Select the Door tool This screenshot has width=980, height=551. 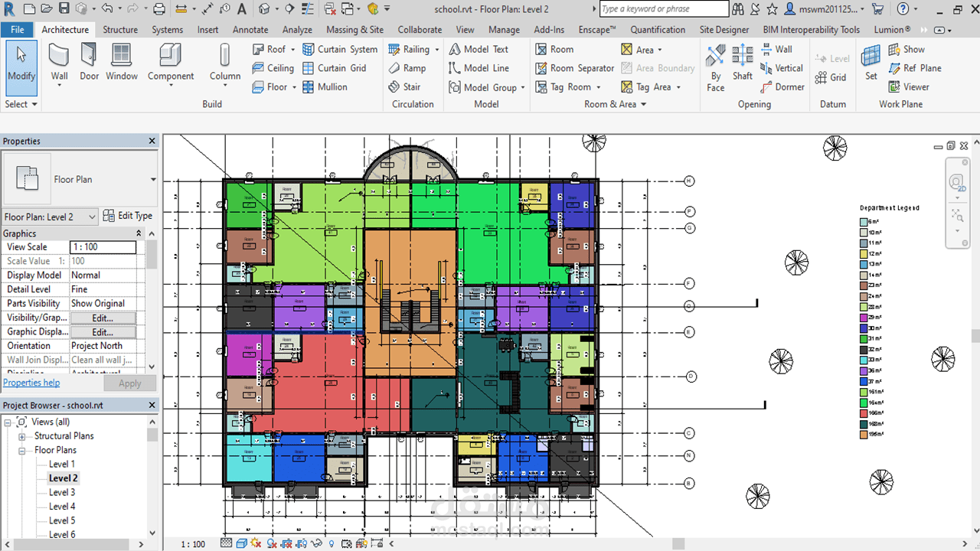pyautogui.click(x=90, y=63)
